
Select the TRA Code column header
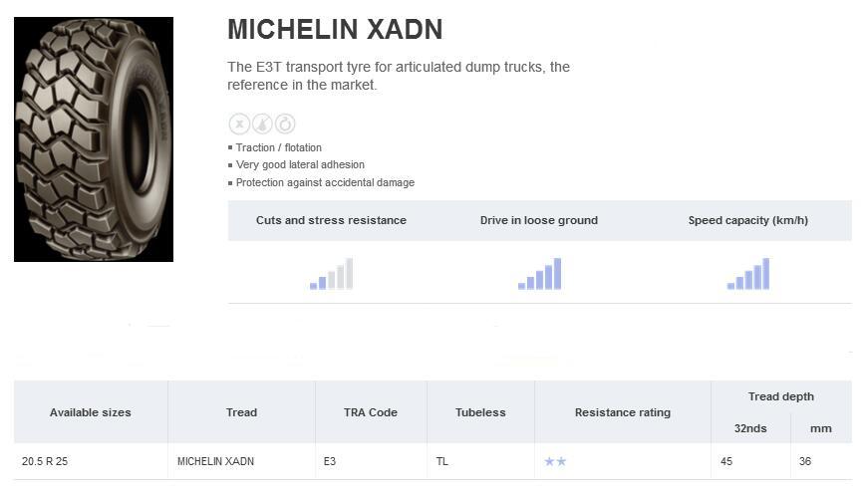pos(371,412)
